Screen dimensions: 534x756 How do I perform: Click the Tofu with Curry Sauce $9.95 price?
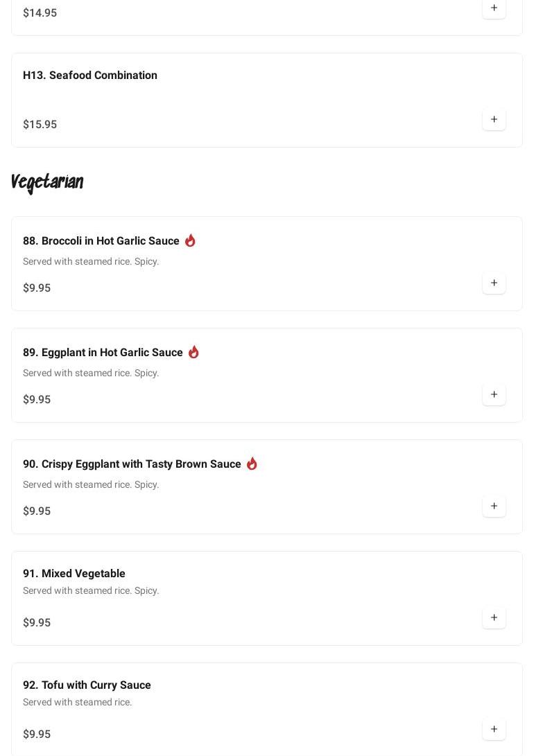click(37, 734)
